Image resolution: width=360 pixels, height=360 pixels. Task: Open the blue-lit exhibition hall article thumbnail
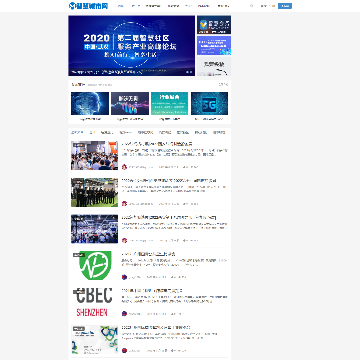[x=94, y=229]
